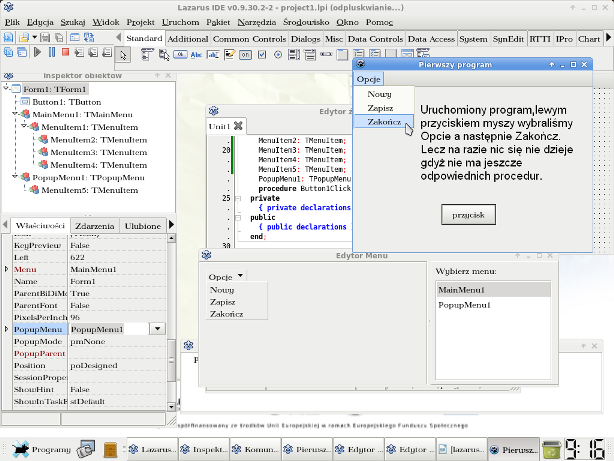Click the przycisk button in Pierwszy program
This screenshot has width=614, height=461.
[x=468, y=215]
